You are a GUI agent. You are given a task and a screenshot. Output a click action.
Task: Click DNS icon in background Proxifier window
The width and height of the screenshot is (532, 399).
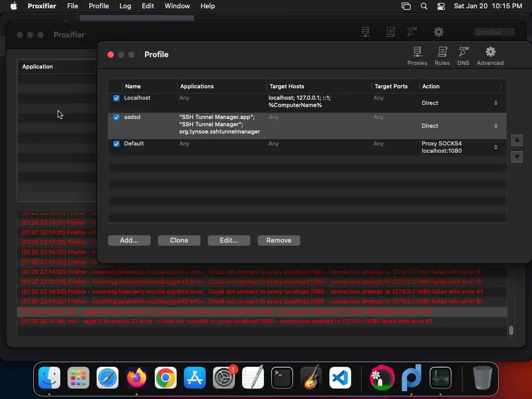(412, 32)
